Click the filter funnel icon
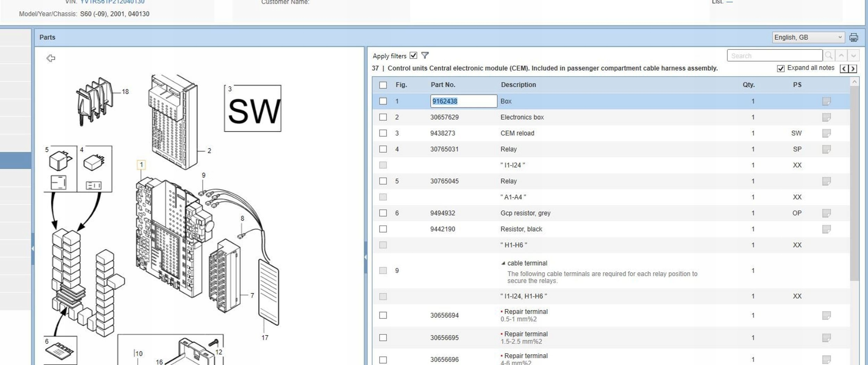Image resolution: width=868 pixels, height=365 pixels. tap(425, 56)
